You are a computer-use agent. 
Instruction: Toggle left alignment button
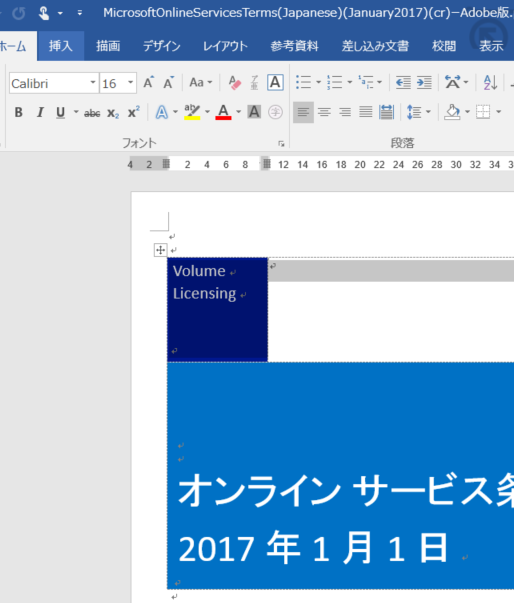coord(303,113)
